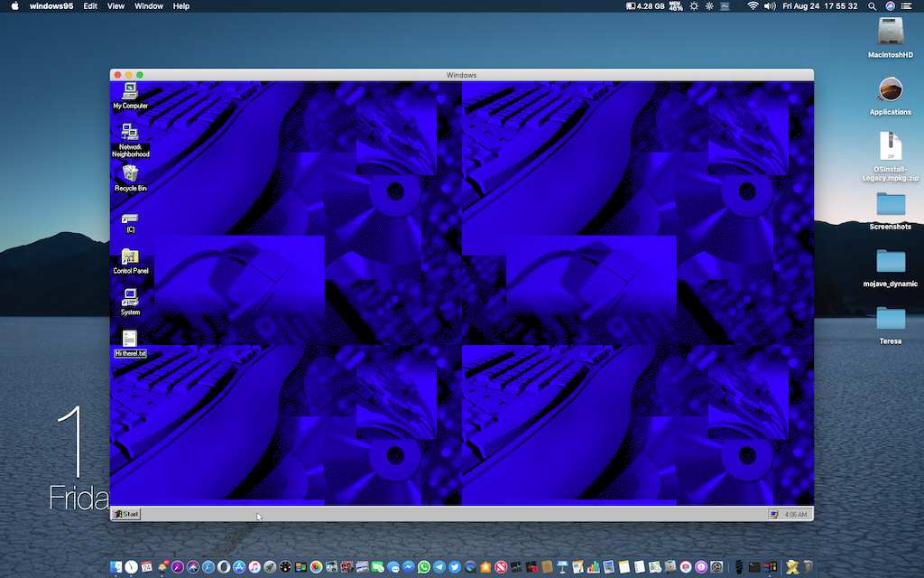This screenshot has height=578, width=924.
Task: Select the Hi there!.txt file
Action: coord(130,344)
